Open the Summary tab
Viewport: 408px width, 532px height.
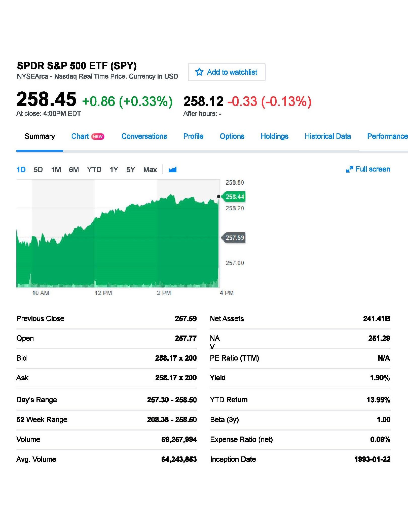pos(40,136)
